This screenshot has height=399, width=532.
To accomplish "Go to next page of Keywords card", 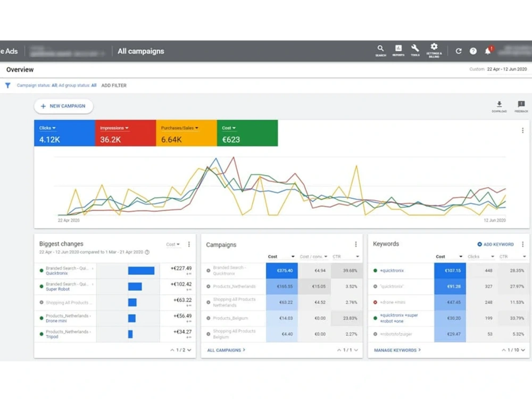I will coord(523,350).
